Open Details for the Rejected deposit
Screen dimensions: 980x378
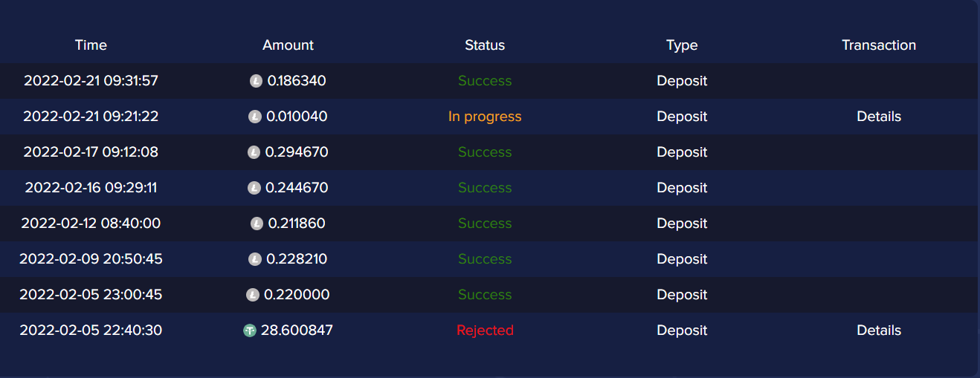click(878, 330)
